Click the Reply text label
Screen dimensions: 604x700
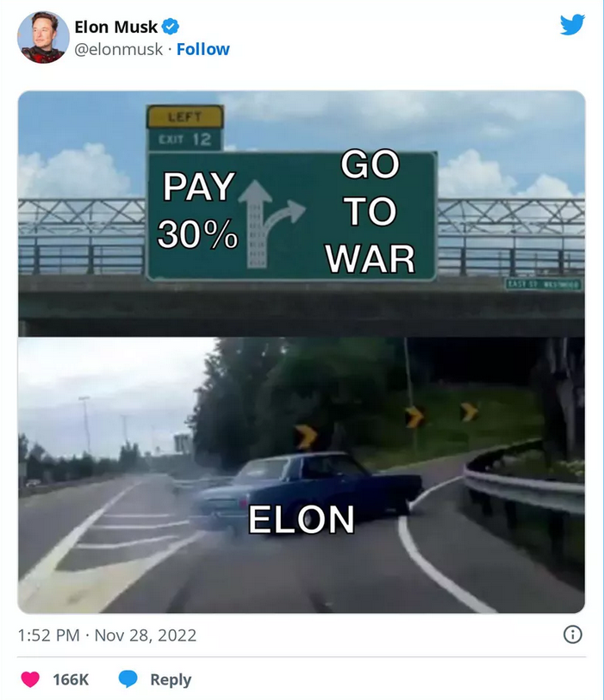[171, 679]
